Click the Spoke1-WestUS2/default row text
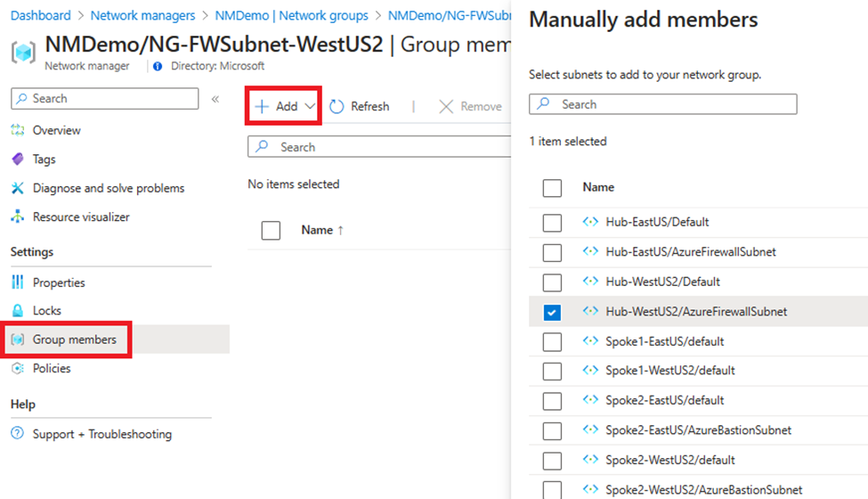 coord(670,371)
